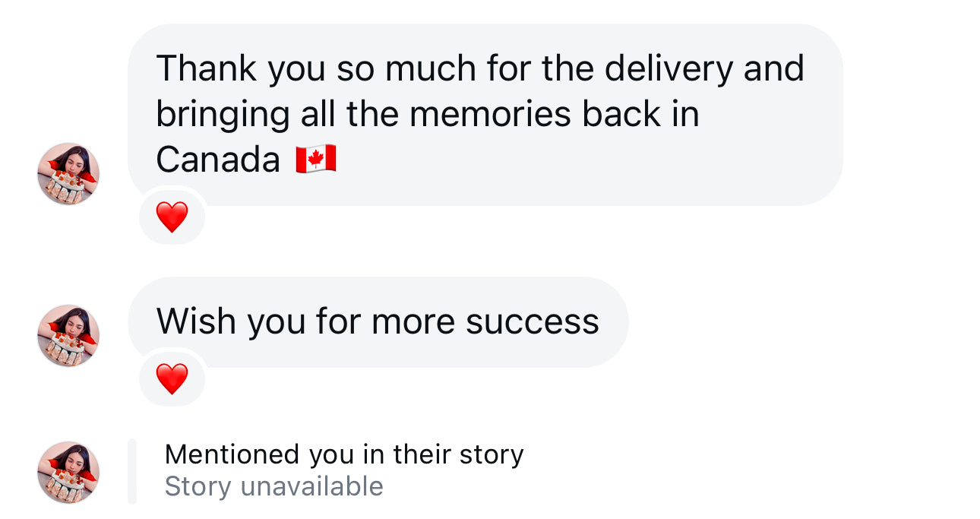Screen dimensions: 980x519
Task: Open the "Mentioned you in their story" label
Action: pos(344,454)
